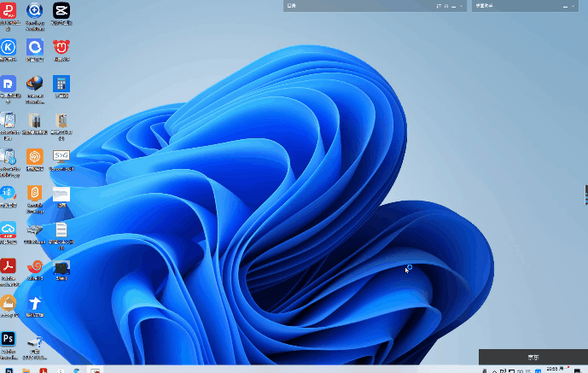Select the orange circular pattern app icon

point(35,156)
